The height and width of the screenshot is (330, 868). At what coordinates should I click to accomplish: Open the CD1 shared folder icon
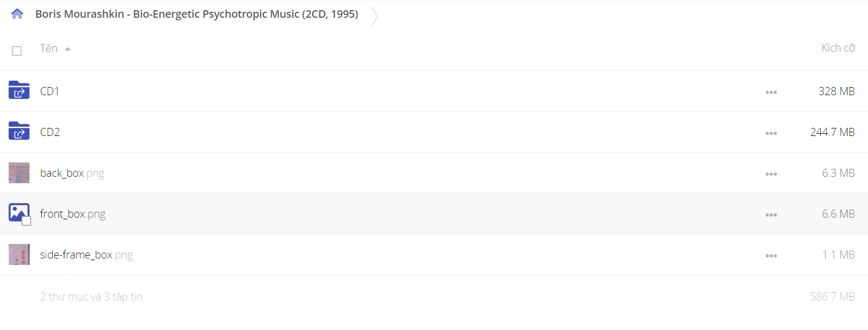19,90
